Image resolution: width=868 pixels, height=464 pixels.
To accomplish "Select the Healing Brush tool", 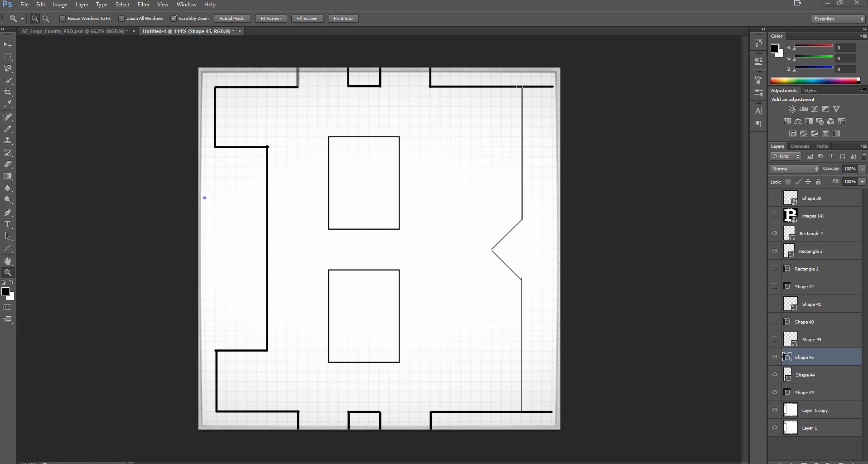I will tap(8, 117).
